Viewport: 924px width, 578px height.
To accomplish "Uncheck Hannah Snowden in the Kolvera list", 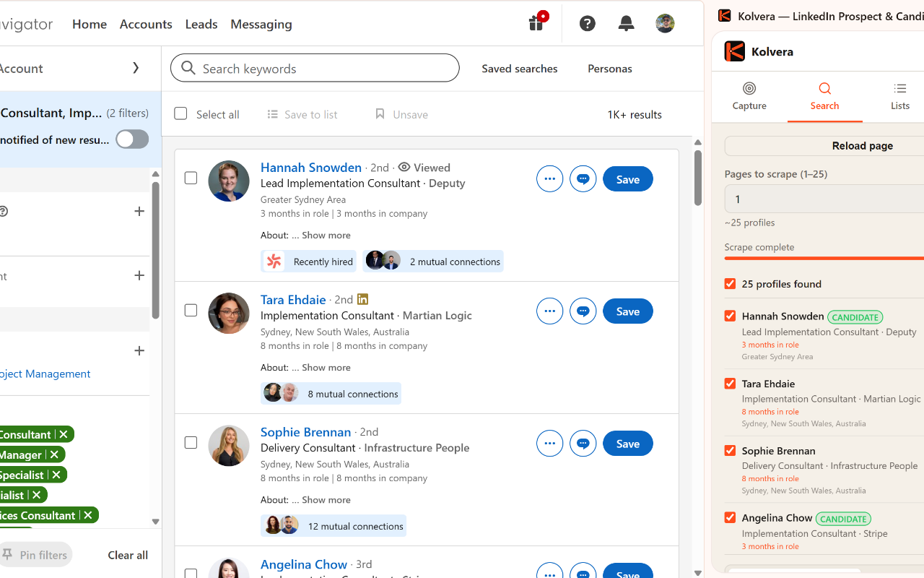I will (x=730, y=316).
